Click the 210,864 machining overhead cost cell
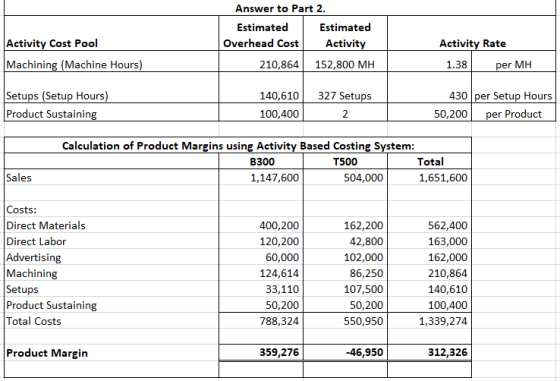The image size is (560, 381). point(261,61)
